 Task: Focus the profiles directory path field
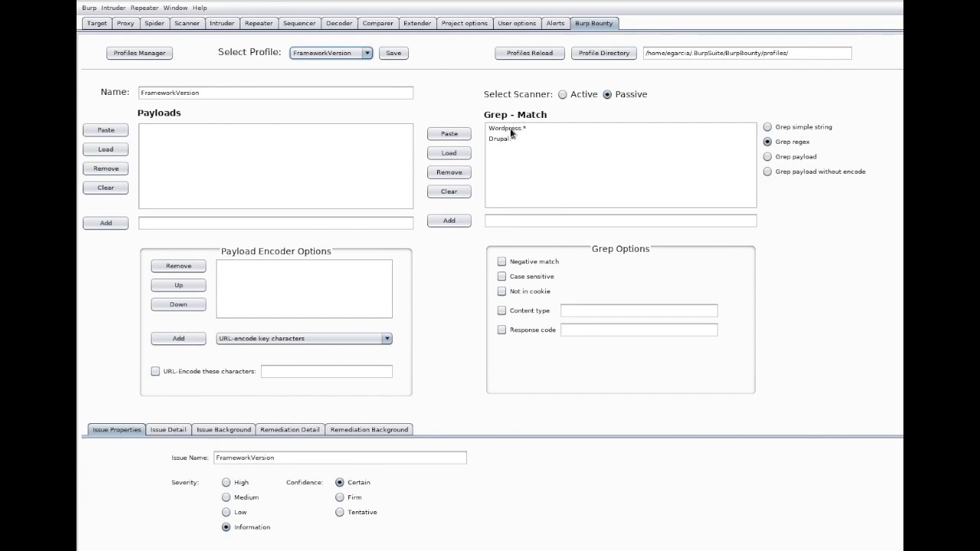747,53
